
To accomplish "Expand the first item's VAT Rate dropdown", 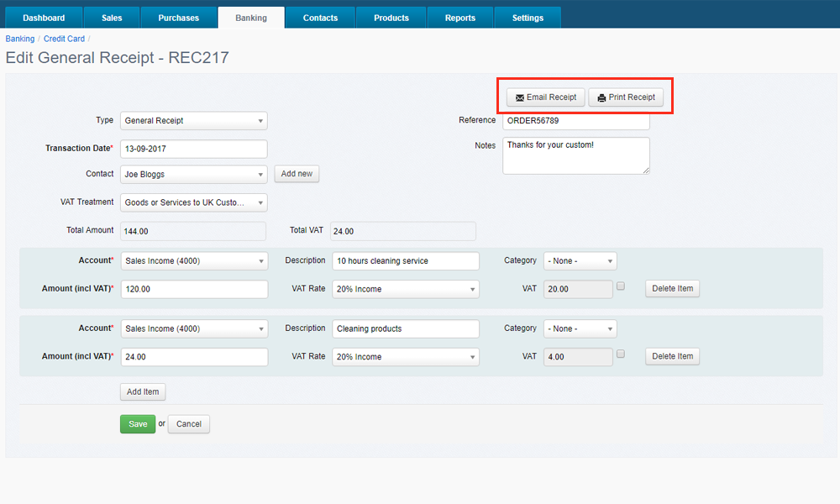I will click(x=406, y=289).
